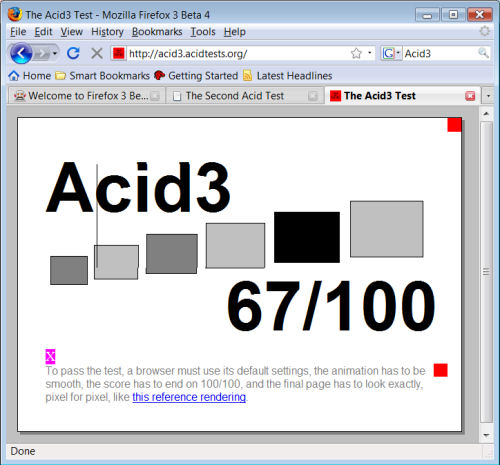500x465 pixels.
Task: Click the red square beside the paragraph
Action: 441,370
